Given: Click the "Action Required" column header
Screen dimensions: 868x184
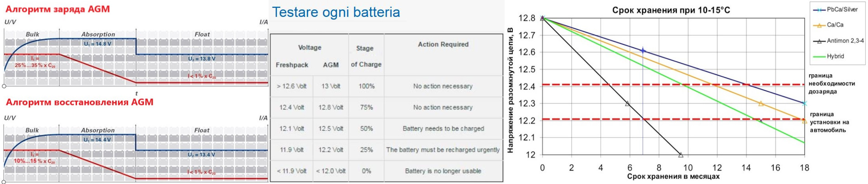Looking at the screenshot, I should (443, 44).
